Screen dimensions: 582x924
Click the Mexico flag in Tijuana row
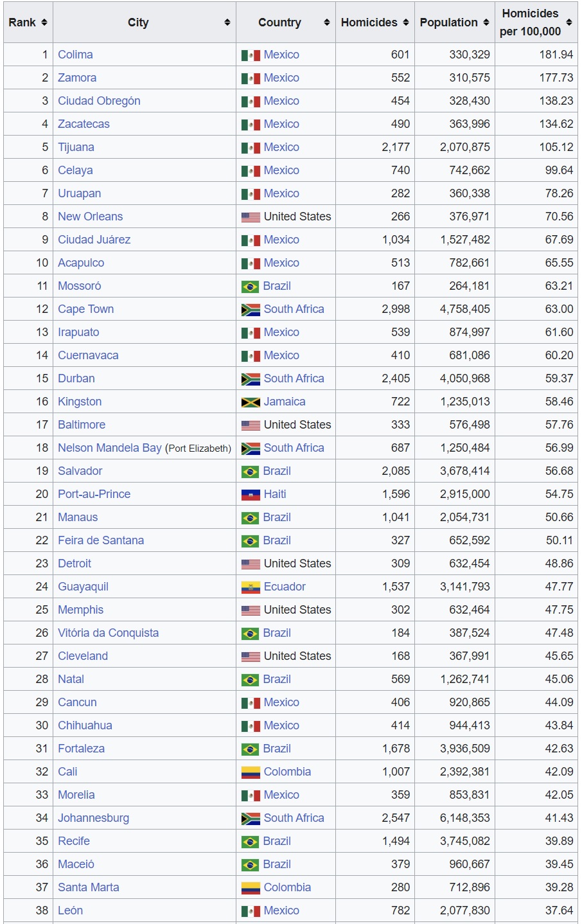point(251,148)
